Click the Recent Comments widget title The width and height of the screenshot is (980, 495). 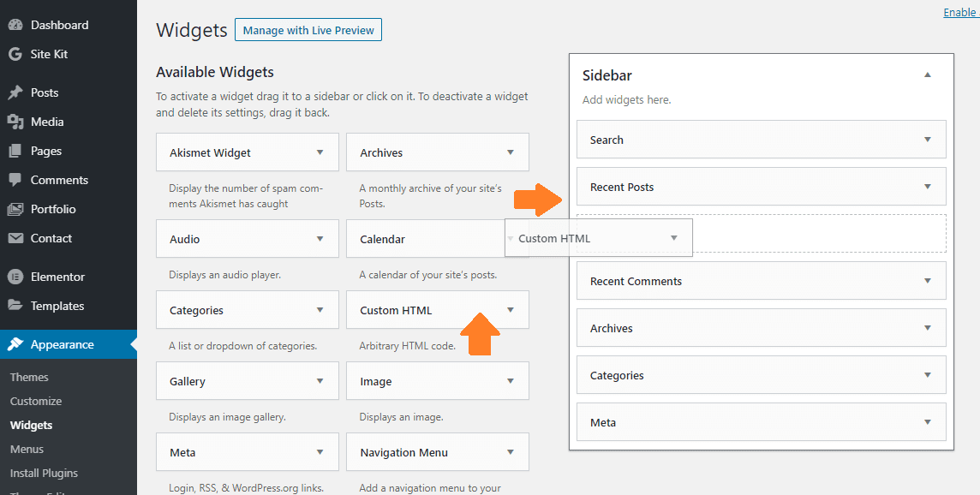pos(636,281)
